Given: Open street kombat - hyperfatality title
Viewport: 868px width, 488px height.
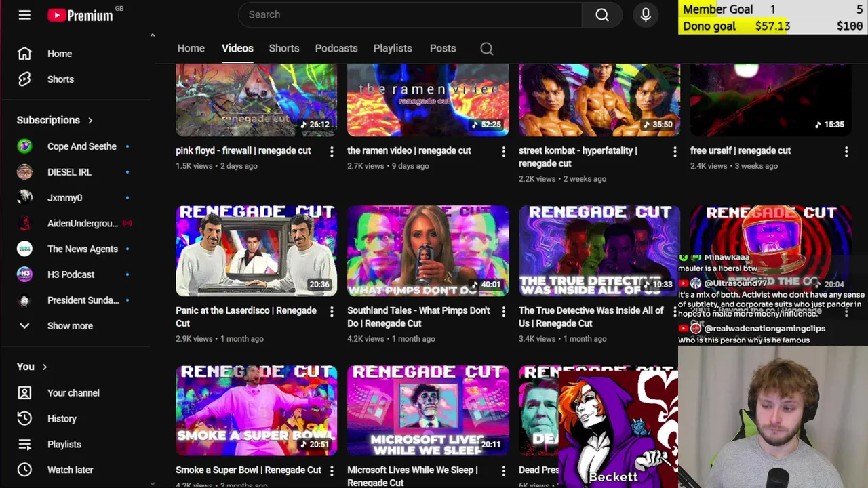Looking at the screenshot, I should pyautogui.click(x=578, y=157).
